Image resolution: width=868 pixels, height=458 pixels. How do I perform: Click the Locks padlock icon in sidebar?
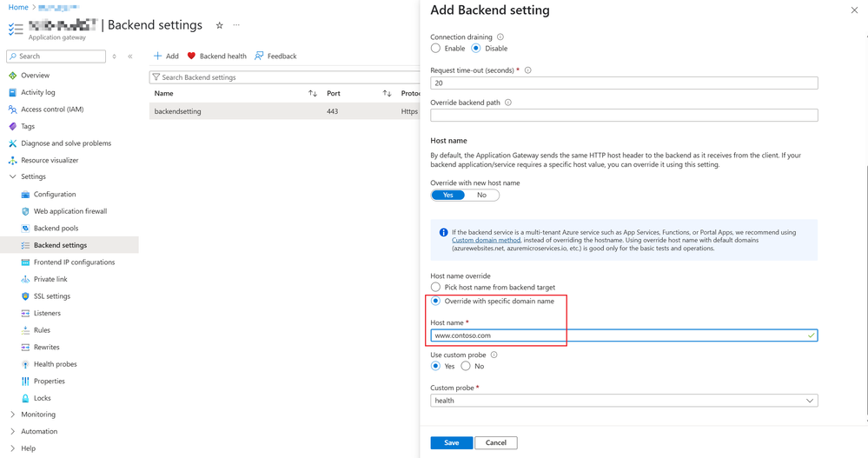tap(25, 398)
